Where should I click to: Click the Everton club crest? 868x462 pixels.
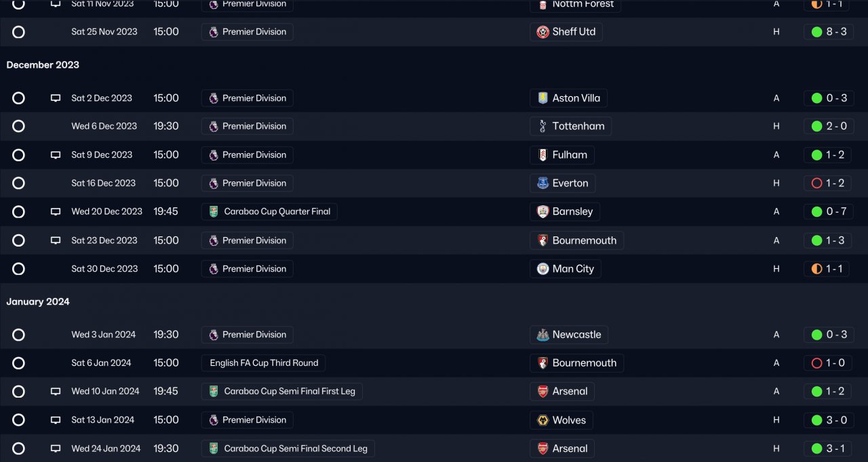point(542,183)
